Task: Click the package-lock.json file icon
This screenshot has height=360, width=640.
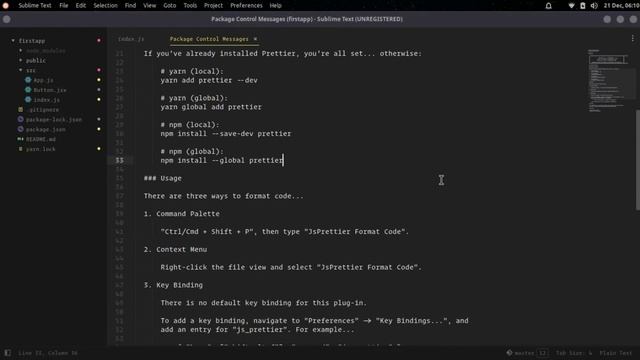Action: point(20,119)
